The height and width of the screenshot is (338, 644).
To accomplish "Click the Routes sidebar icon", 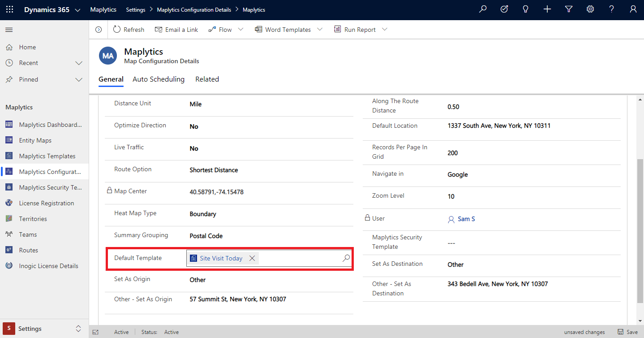I will coord(9,250).
